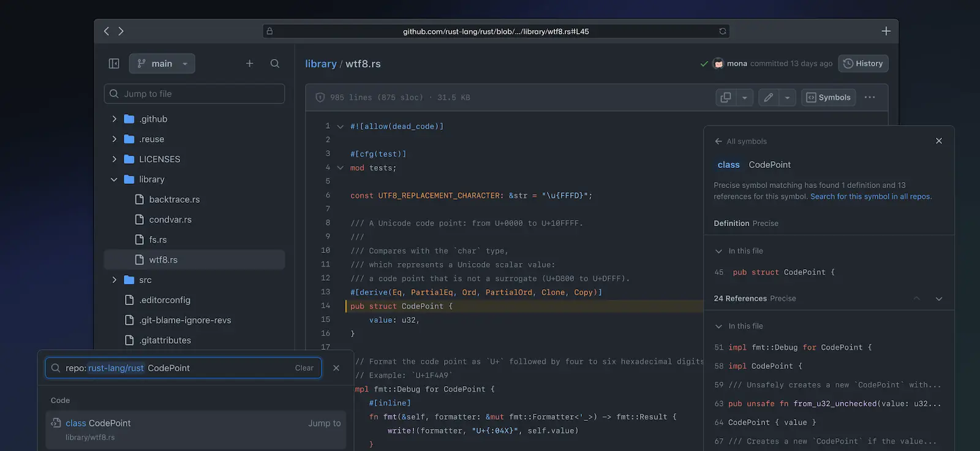
Task: Open backtrace.rs in the file tree
Action: (x=174, y=200)
